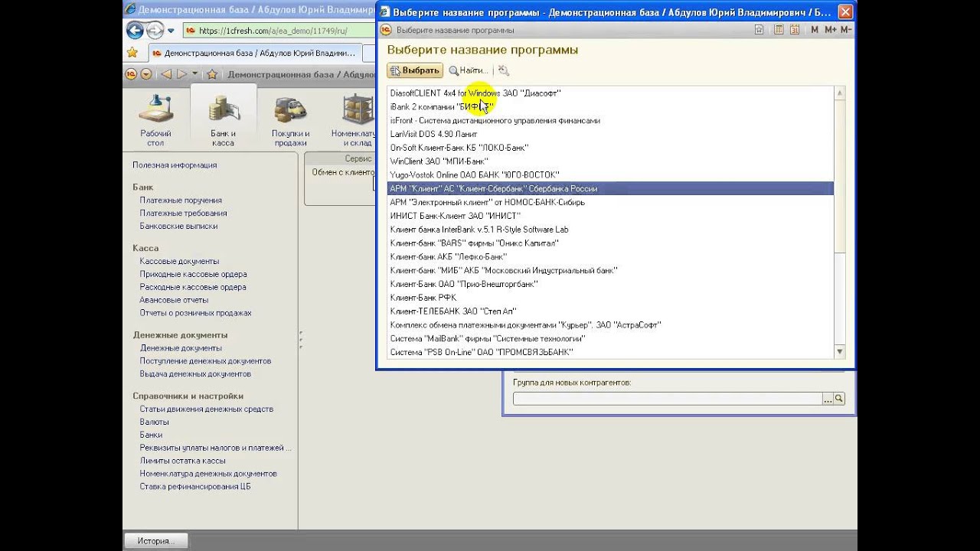
Task: Open the round orange dropdown menu button
Action: (x=145, y=74)
